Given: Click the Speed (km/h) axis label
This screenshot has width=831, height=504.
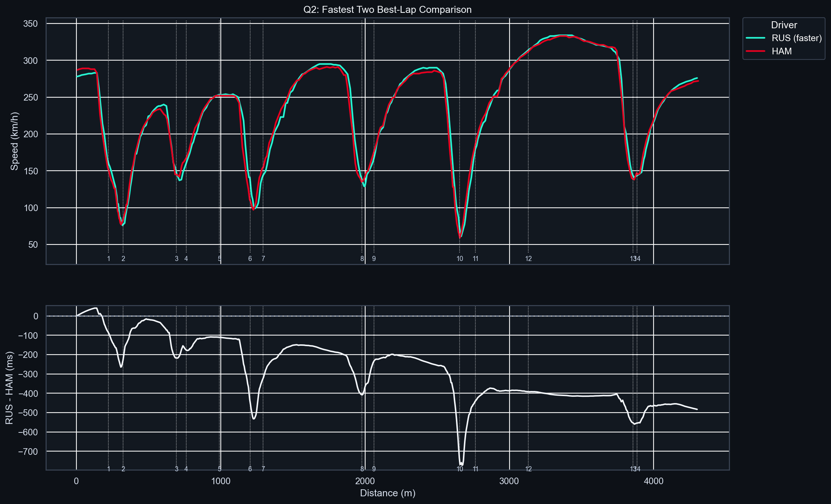Looking at the screenshot, I should click(14, 141).
